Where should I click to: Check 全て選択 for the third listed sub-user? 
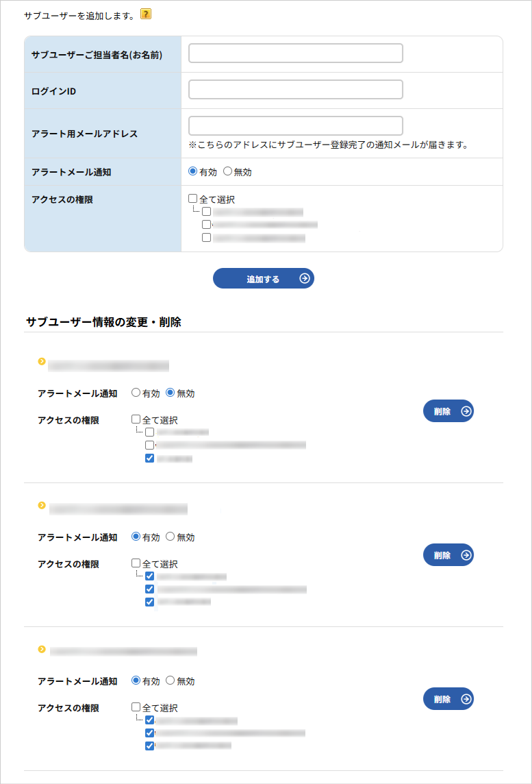point(136,707)
